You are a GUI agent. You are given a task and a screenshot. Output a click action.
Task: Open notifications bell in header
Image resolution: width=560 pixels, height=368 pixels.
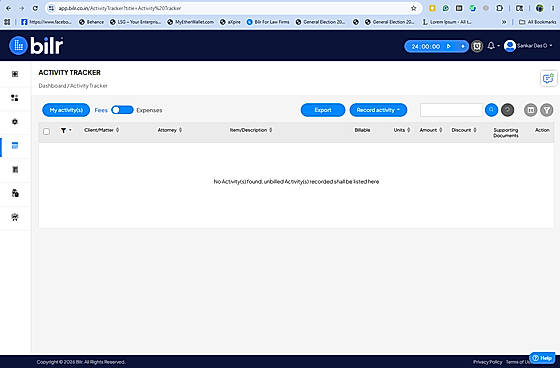(x=491, y=46)
